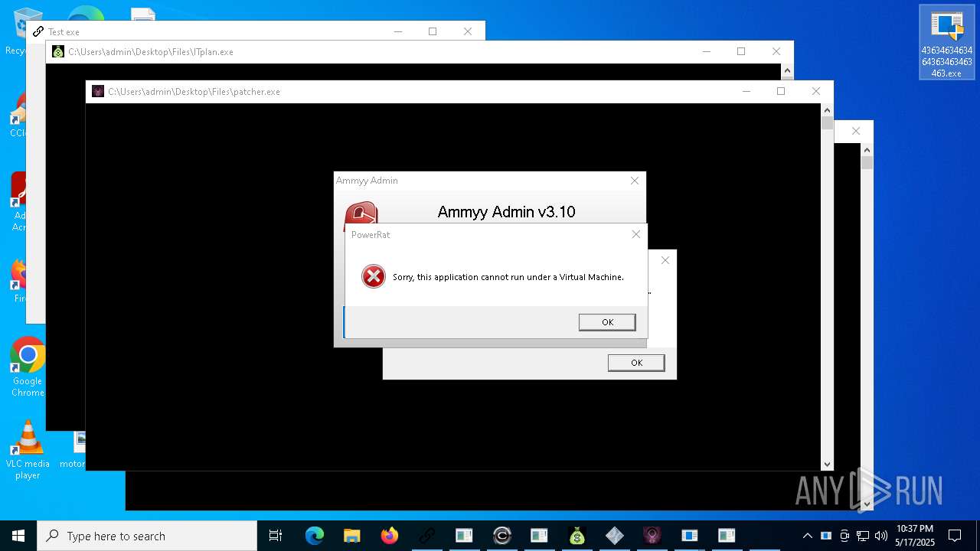The width and height of the screenshot is (980, 551).
Task: Open File Explorer from the taskbar
Action: (x=351, y=536)
